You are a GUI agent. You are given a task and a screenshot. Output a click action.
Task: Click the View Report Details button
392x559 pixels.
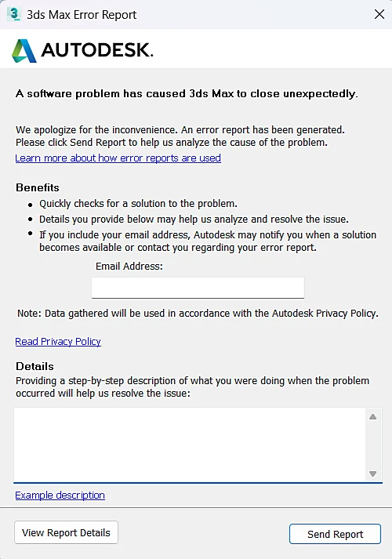click(67, 532)
